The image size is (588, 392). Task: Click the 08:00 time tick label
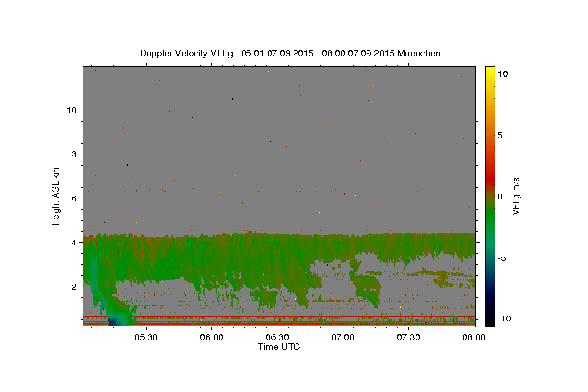point(474,337)
